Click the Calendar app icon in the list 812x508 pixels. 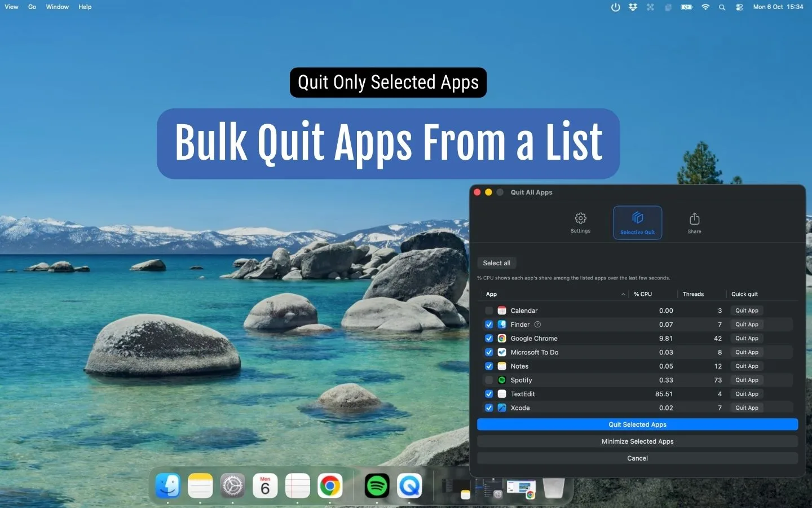[x=502, y=310]
